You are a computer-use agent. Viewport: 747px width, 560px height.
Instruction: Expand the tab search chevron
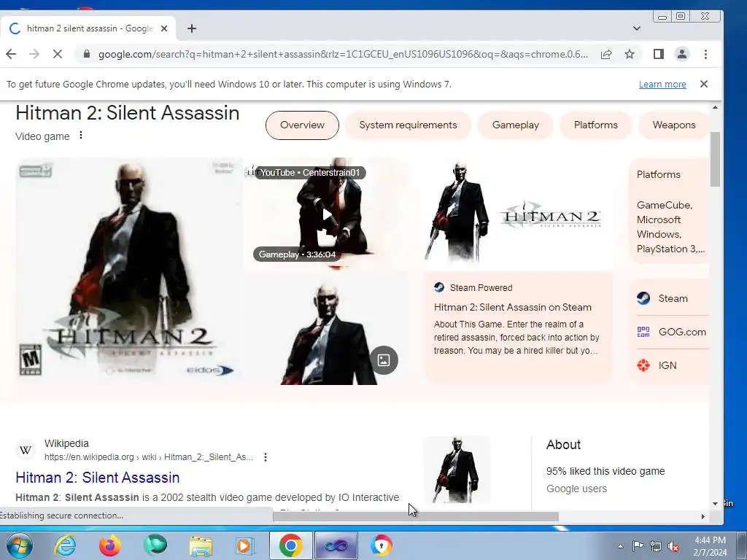(x=636, y=28)
